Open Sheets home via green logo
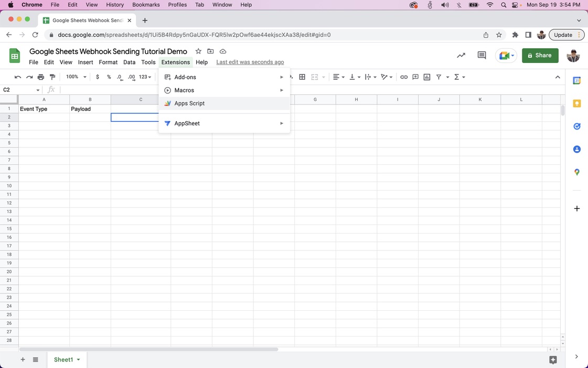 tap(15, 56)
